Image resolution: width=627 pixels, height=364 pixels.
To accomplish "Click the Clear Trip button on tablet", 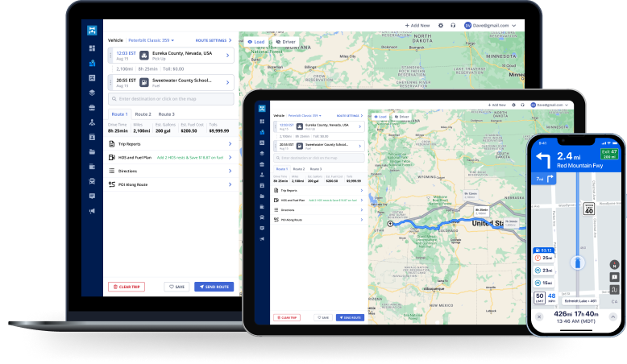I will pos(287,317).
